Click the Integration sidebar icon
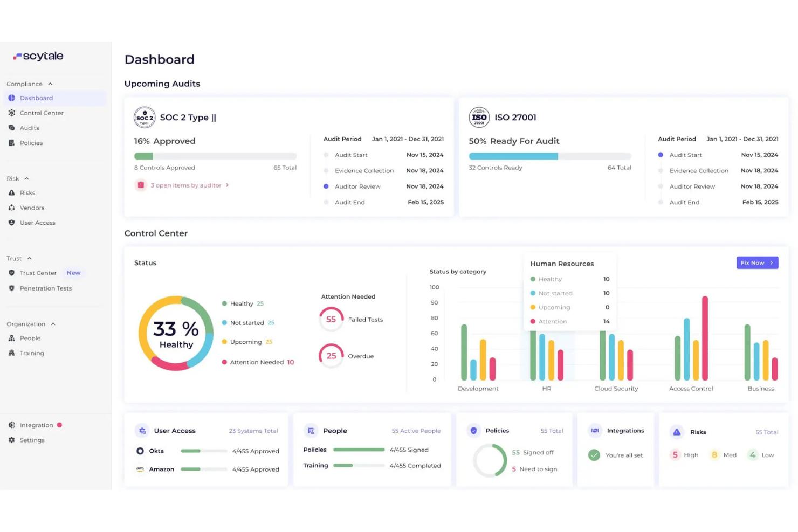 pyautogui.click(x=12, y=425)
